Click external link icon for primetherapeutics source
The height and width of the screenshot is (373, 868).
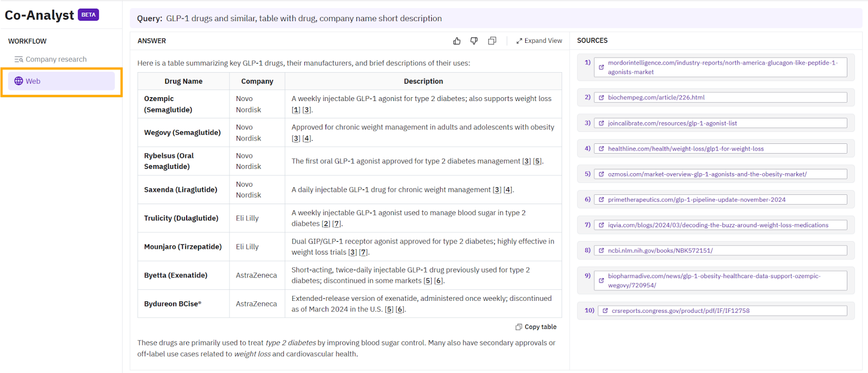pyautogui.click(x=601, y=200)
